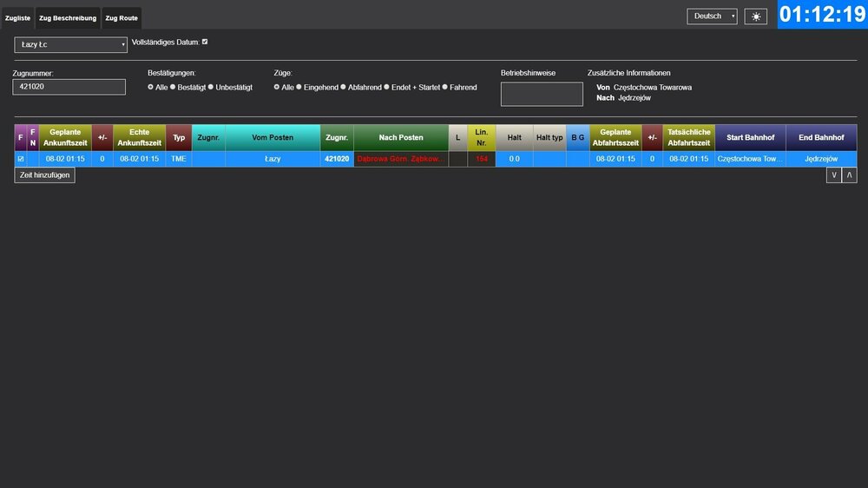The height and width of the screenshot is (488, 868).
Task: Select Unbestätigt radio option
Action: click(x=211, y=88)
